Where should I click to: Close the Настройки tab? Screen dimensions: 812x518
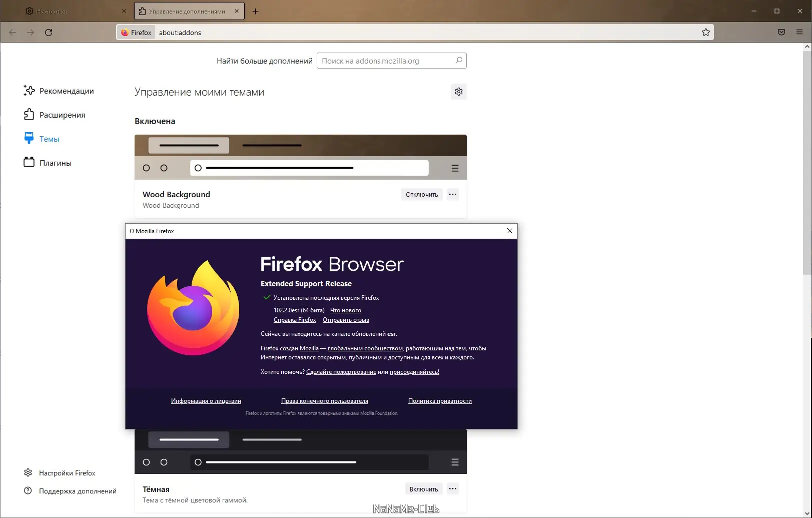124,11
